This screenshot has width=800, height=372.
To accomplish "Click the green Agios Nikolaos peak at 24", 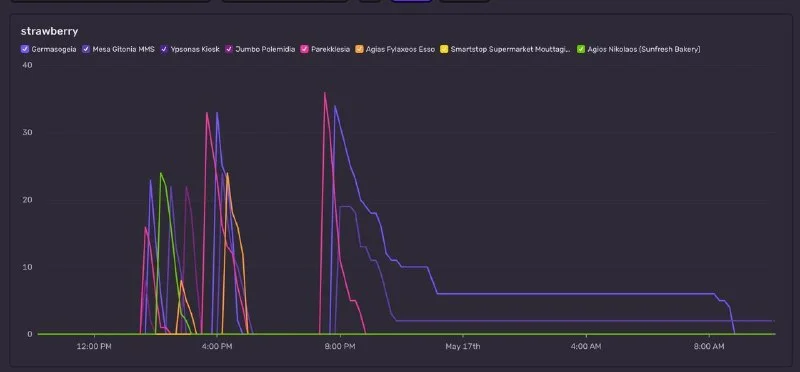I will coord(161,173).
